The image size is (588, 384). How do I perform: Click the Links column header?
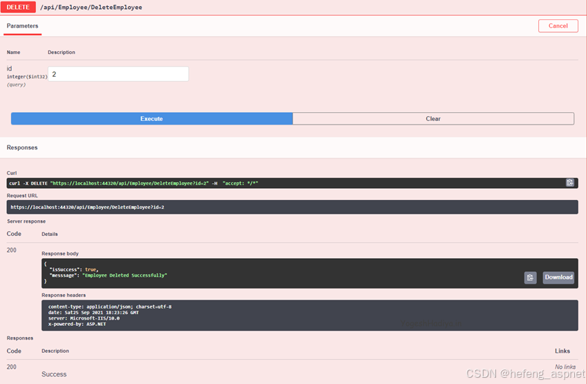click(x=562, y=351)
